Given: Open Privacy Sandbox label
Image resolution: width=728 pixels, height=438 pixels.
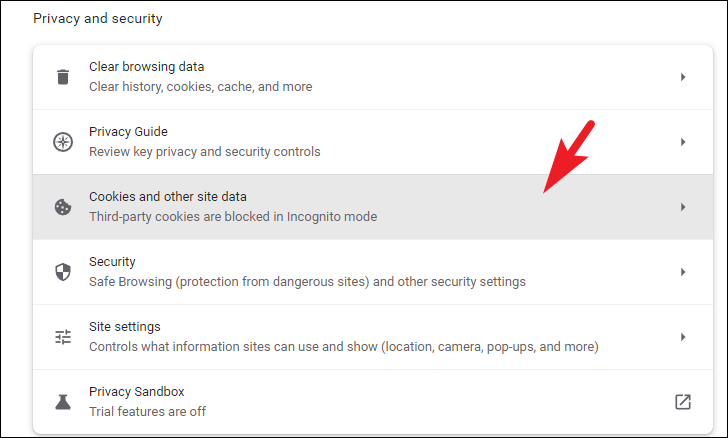Looking at the screenshot, I should coord(136,392).
